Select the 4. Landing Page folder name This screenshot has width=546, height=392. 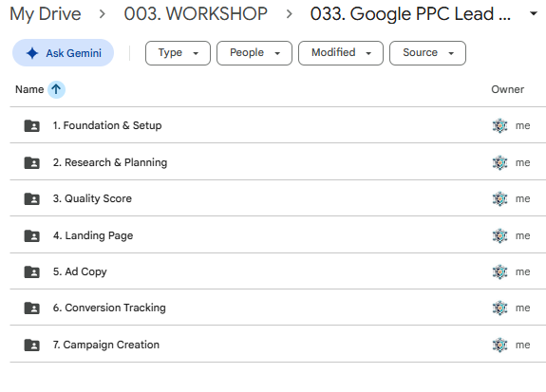coord(93,235)
